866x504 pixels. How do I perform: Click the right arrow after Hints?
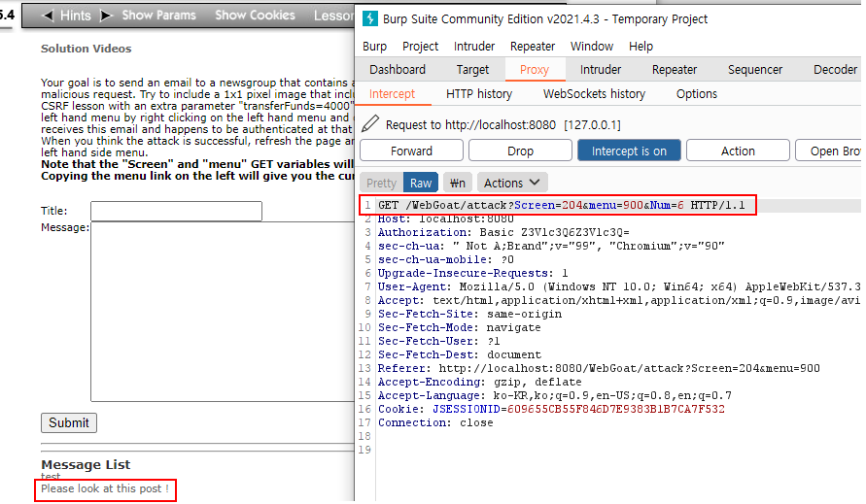[x=106, y=16]
